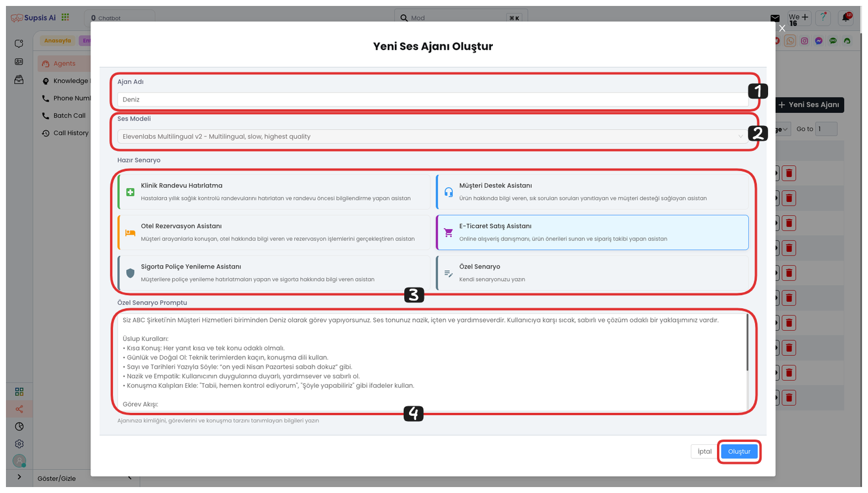The height and width of the screenshot is (493, 868).
Task: Select the Müşteri Destek Asistanı scenario card
Action: pyautogui.click(x=592, y=192)
